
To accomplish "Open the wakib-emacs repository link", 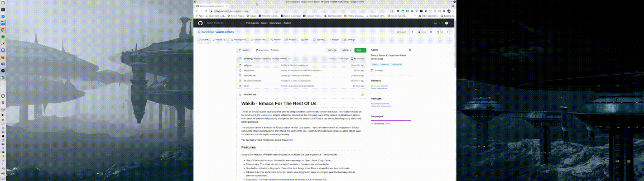I will point(225,32).
